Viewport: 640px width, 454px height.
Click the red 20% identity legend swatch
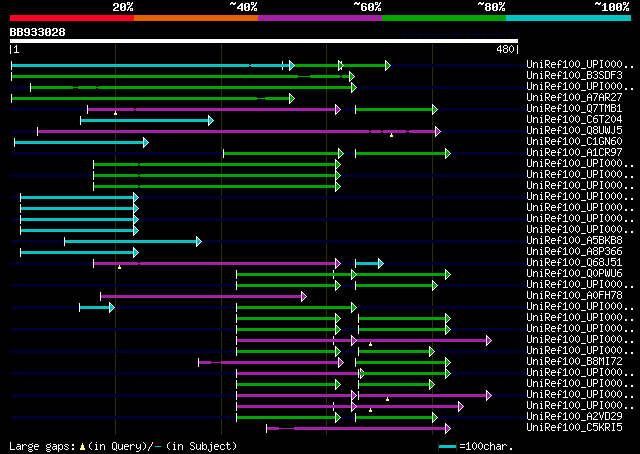pos(72,18)
